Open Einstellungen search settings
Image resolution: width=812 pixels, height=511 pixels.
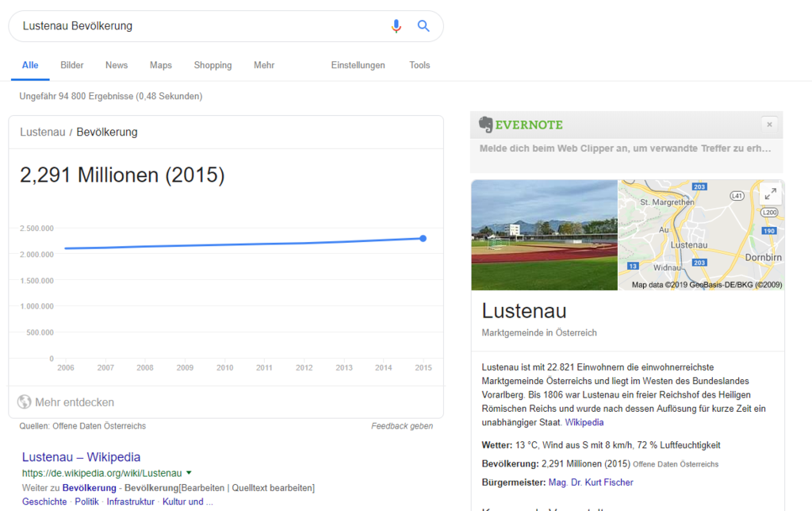358,65
